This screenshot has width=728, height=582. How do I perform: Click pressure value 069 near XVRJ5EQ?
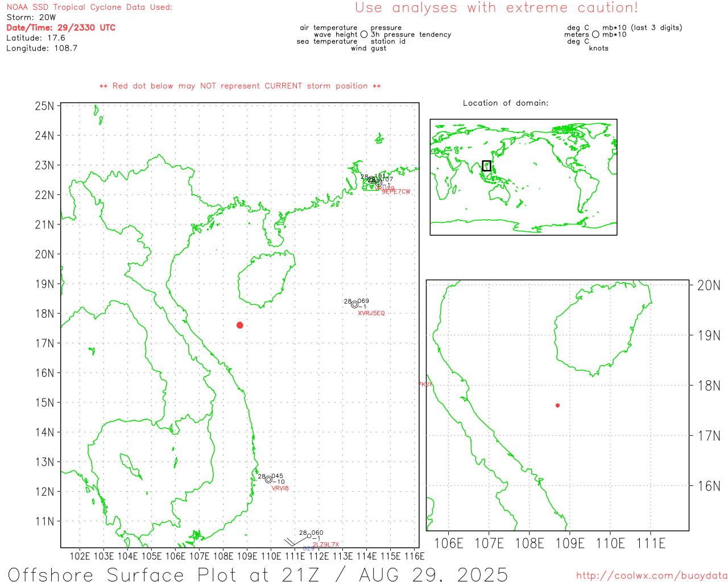pyautogui.click(x=363, y=301)
